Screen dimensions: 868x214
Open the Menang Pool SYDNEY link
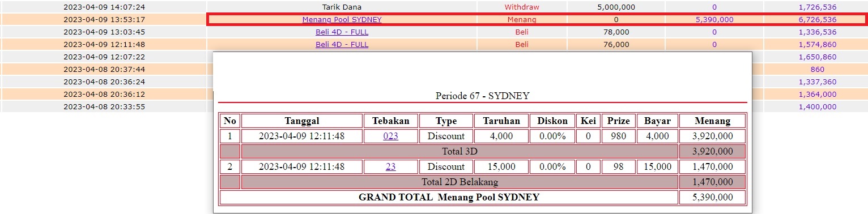(x=342, y=19)
